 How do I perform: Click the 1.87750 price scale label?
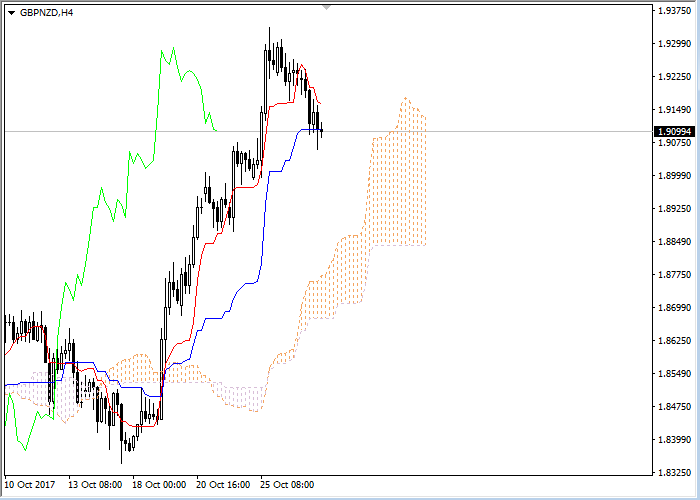(x=675, y=275)
